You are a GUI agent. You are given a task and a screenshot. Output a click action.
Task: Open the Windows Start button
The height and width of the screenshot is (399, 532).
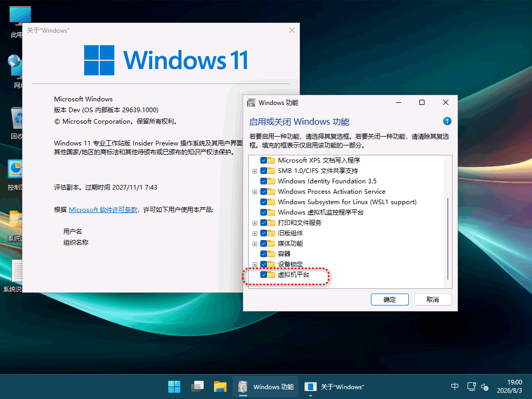pos(175,387)
